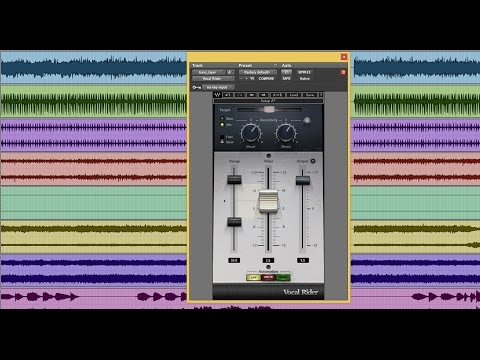Click the round icon beside Output label

[313, 161]
